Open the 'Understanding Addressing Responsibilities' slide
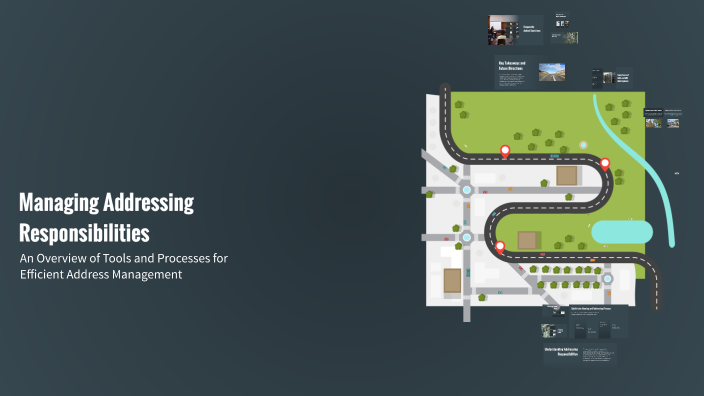704x396 pixels. (x=580, y=355)
